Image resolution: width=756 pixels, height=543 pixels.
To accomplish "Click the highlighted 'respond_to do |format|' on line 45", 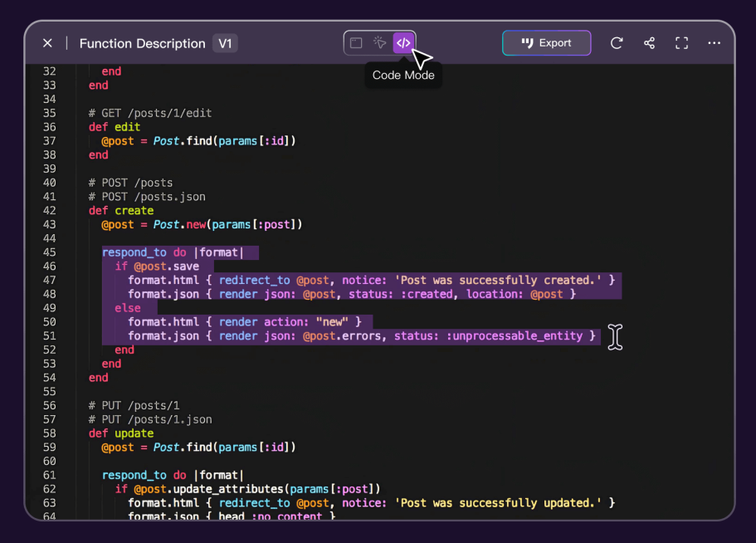I will click(172, 252).
